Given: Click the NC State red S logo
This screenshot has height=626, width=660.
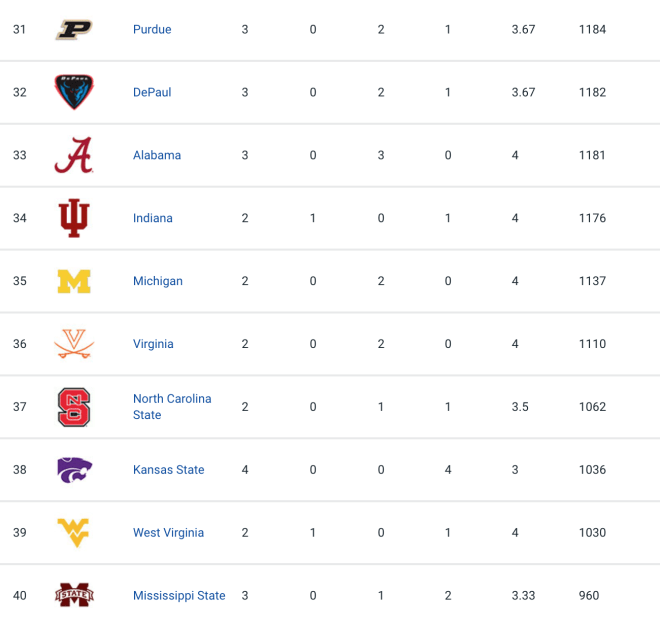Looking at the screenshot, I should [x=74, y=407].
